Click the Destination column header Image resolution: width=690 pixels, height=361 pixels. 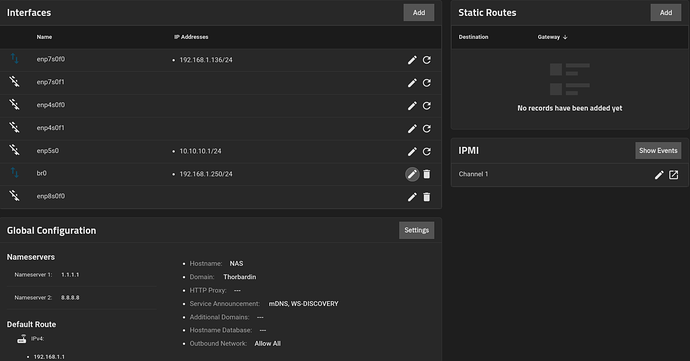click(473, 37)
